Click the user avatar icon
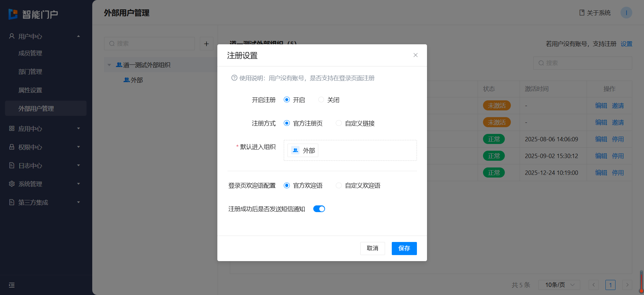Screen dimensions: 644x295 [626, 13]
